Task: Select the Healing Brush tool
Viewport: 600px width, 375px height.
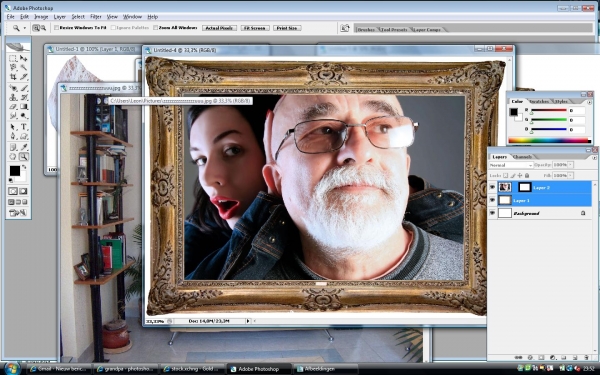Action: point(13,88)
